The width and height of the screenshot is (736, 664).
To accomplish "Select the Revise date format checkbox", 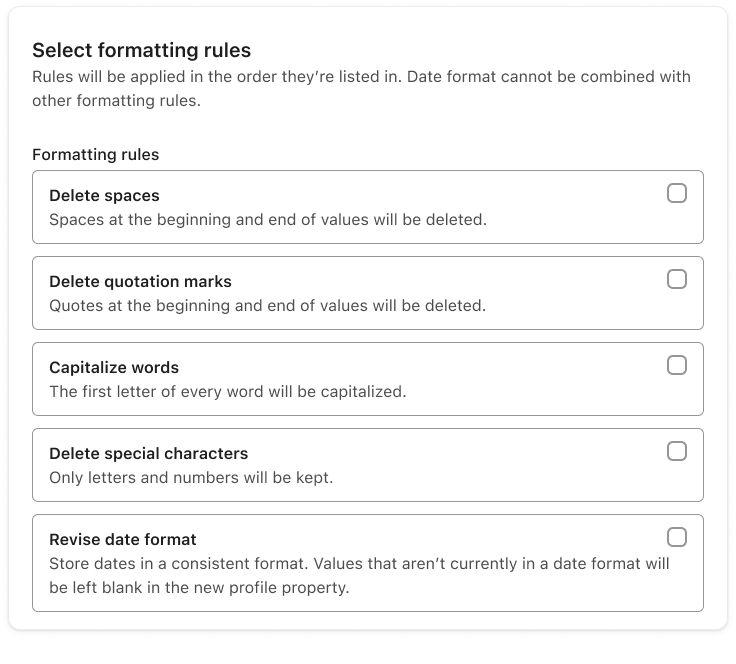I will (x=677, y=537).
